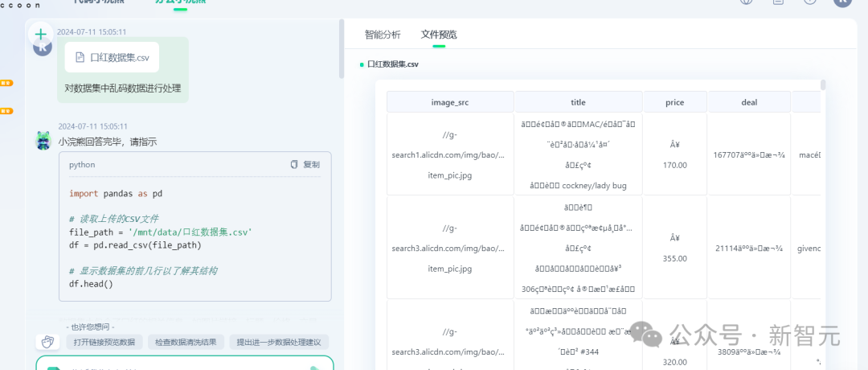
Task: Pick the 提出进一步数据处理建议 suggestion
Action: [x=279, y=343]
